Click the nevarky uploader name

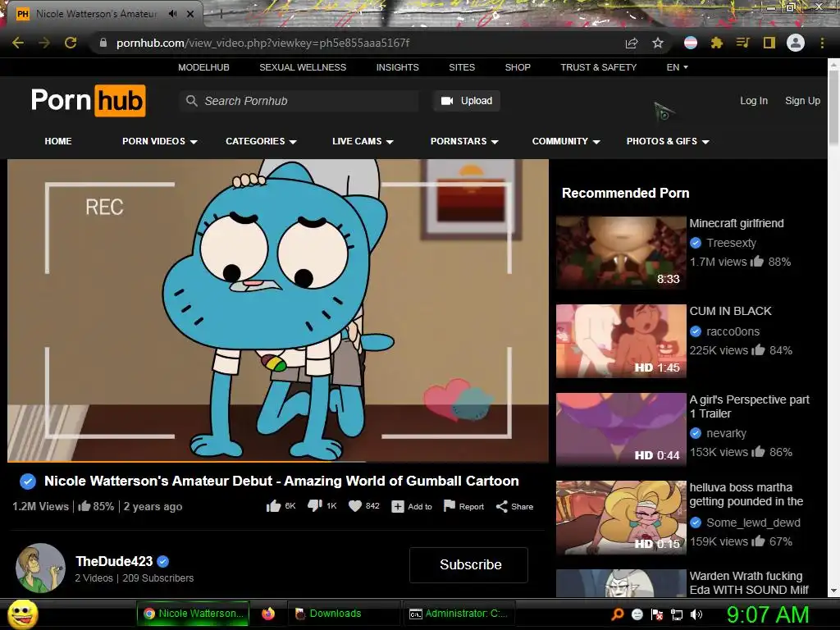point(726,433)
